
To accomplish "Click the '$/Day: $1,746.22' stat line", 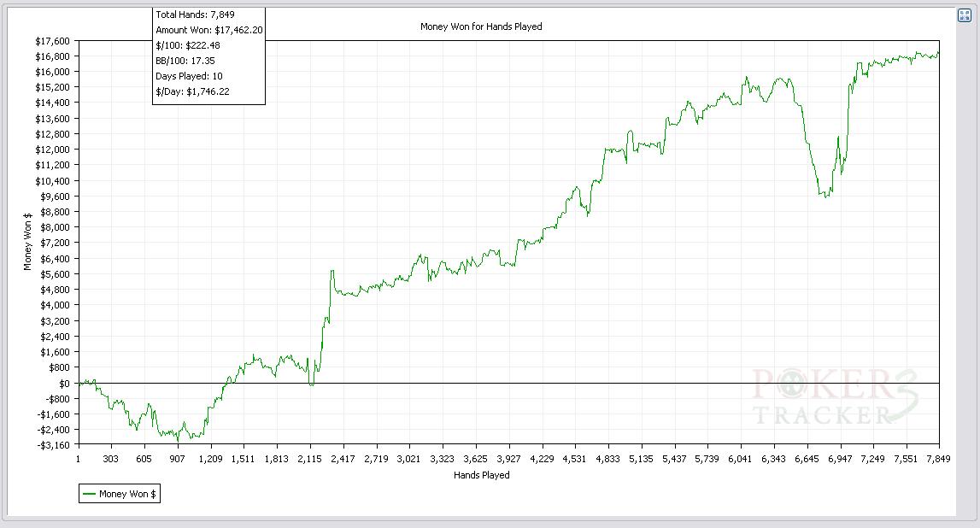I will coord(192,91).
